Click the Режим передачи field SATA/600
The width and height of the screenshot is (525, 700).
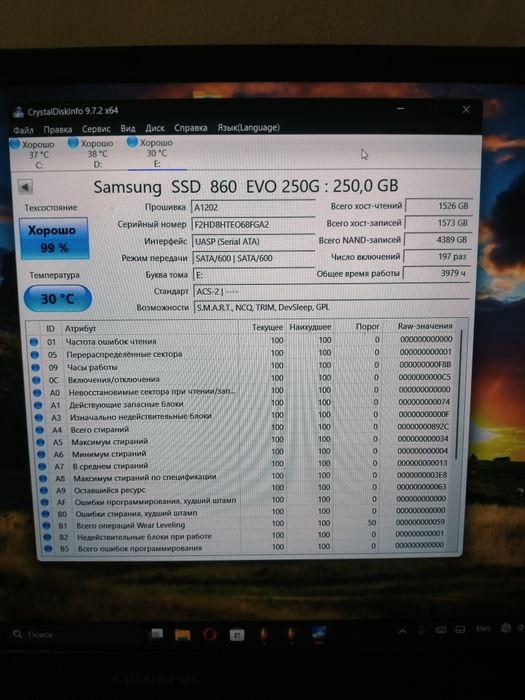(x=254, y=258)
